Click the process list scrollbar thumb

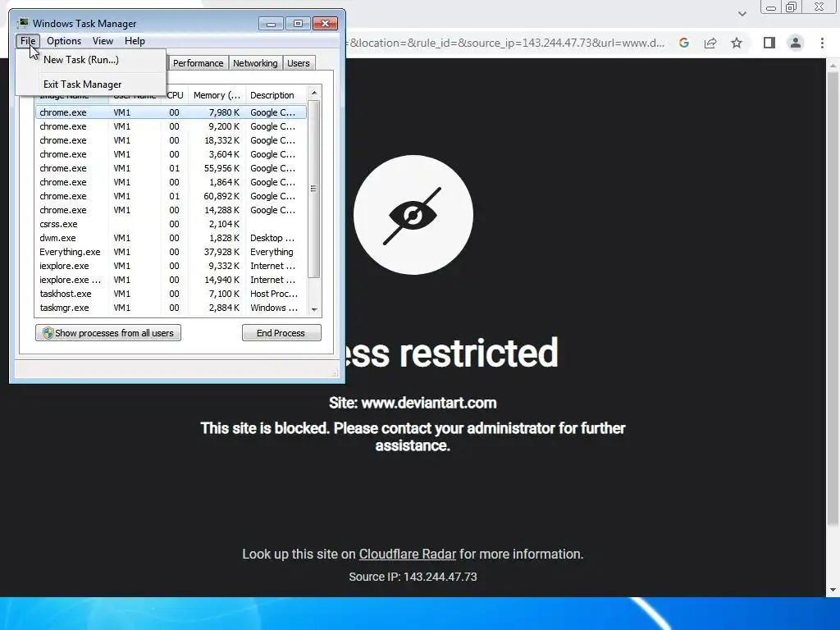click(x=314, y=189)
